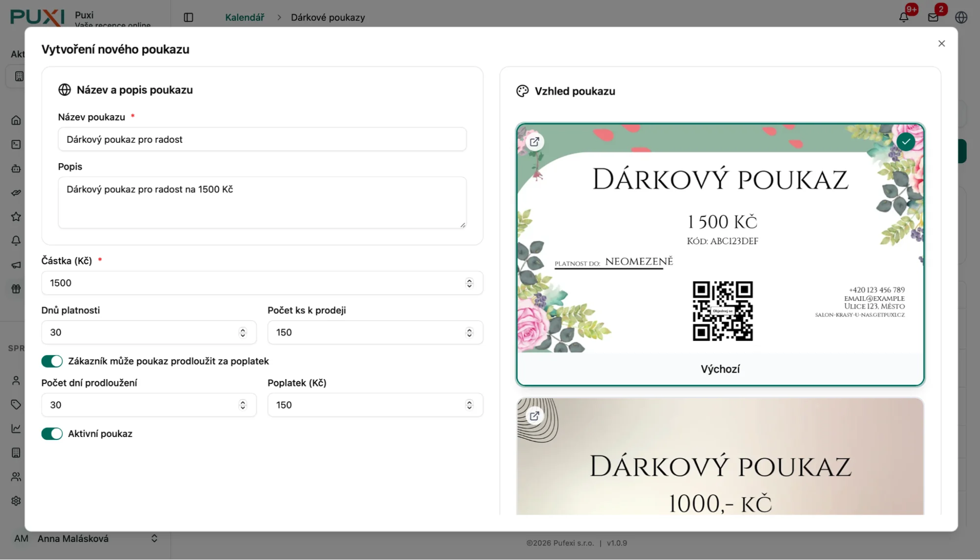The image size is (980, 560).
Task: Click the home icon in sidebar
Action: coord(16,120)
